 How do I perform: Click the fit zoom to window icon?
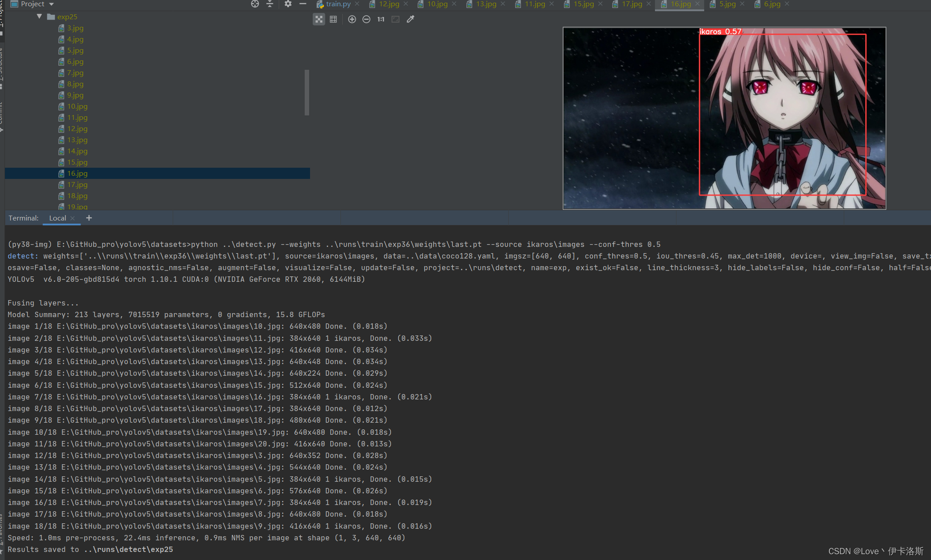(x=395, y=19)
